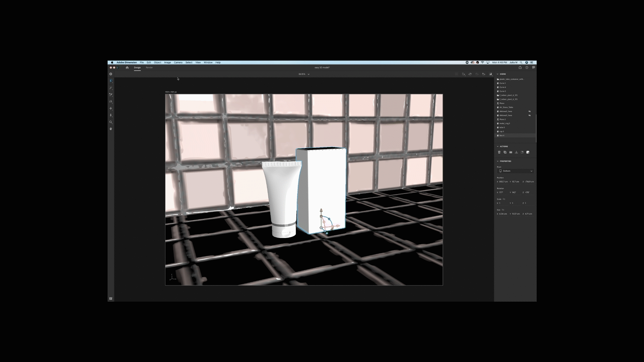Select the Magic Wand tool
Viewport: 644px width, 362px height.
[111, 88]
